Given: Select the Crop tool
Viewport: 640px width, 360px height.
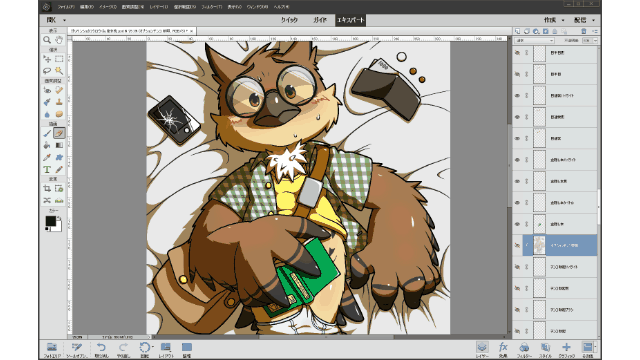Looking at the screenshot, I should pyautogui.click(x=47, y=189).
